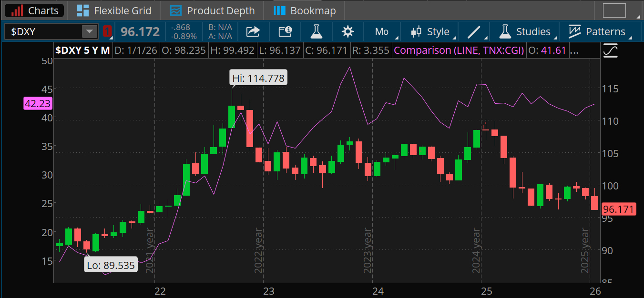Select the drawing tools line icon
Screen dimensions: 644x298
[474, 32]
